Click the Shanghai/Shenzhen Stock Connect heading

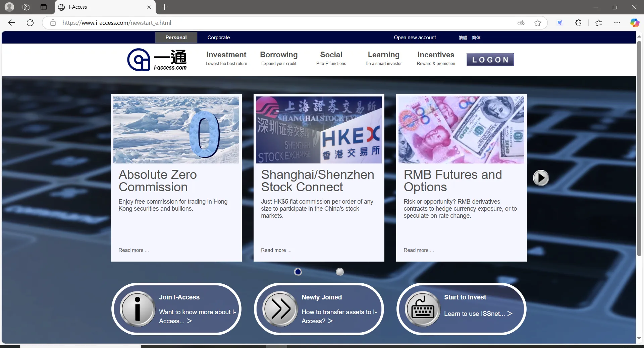318,181
